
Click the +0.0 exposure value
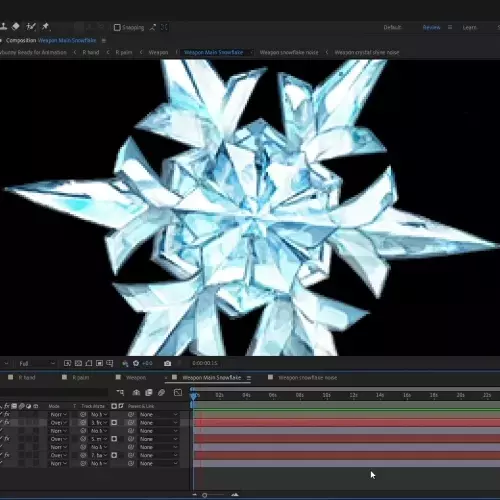[x=147, y=363]
